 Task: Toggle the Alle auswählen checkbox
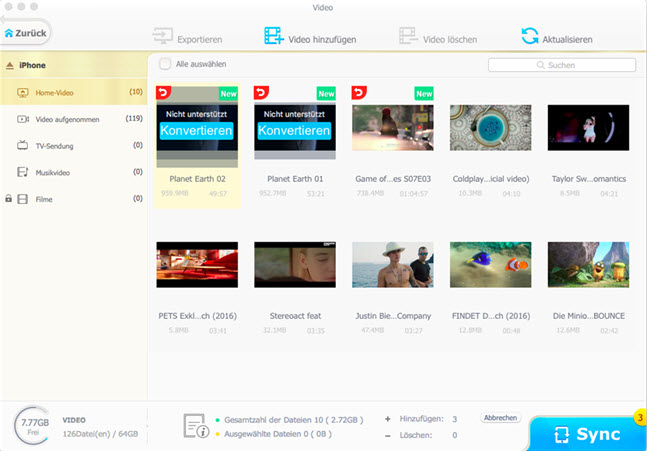(165, 64)
